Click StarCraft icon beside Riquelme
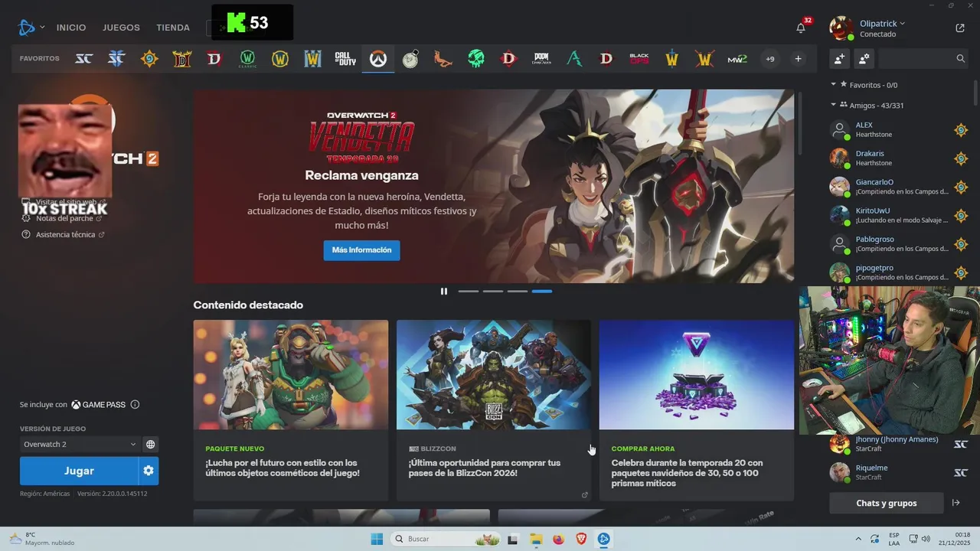 tap(961, 472)
